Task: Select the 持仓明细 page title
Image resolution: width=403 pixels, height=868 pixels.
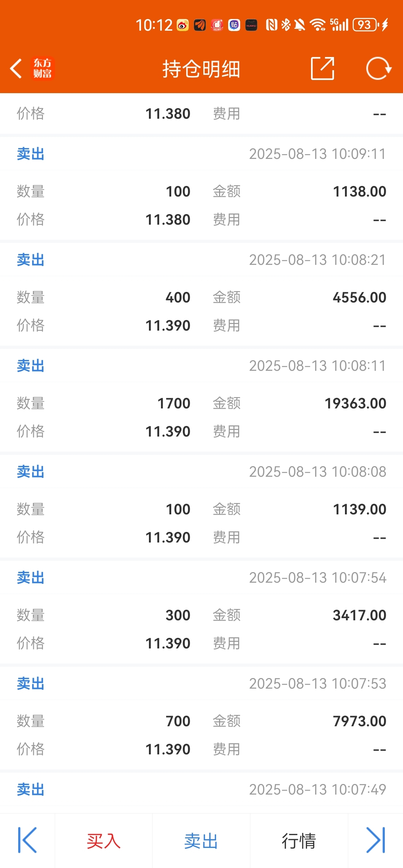Action: pos(201,69)
